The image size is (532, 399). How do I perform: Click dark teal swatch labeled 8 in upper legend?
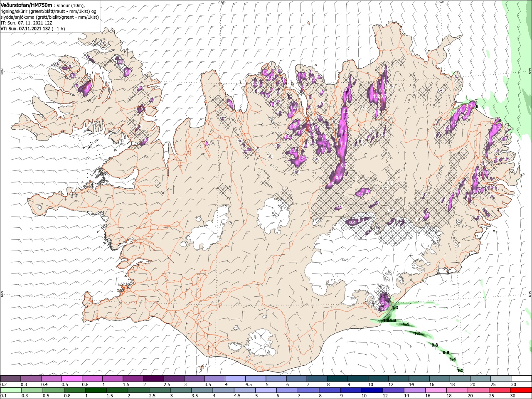pos(337,379)
